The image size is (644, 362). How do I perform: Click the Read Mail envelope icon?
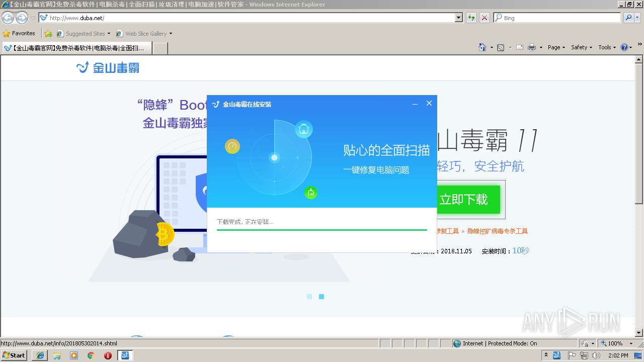[520, 47]
